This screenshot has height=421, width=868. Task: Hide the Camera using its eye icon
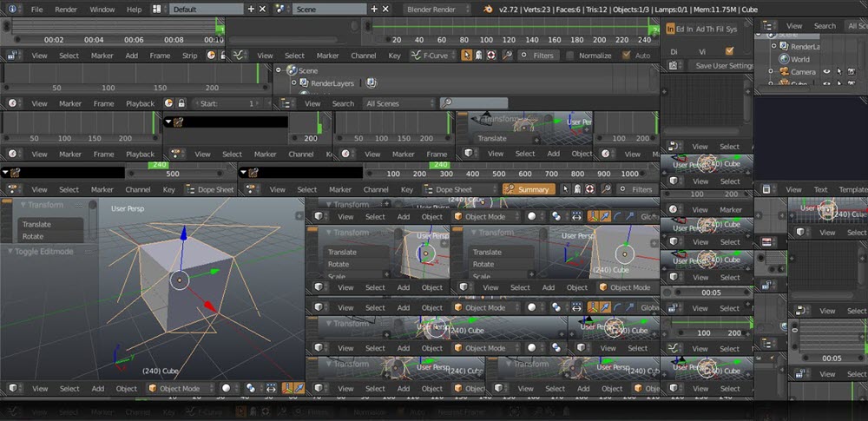tap(825, 72)
